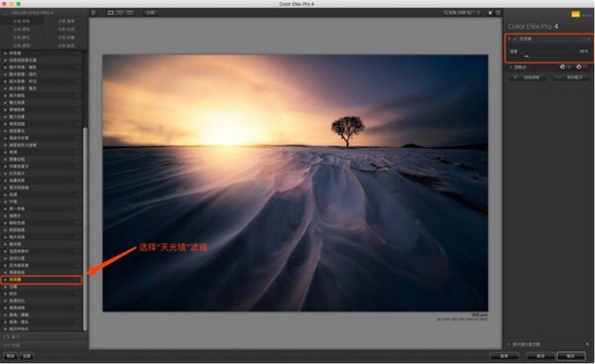Click the 添加滤镜 button

pos(528,77)
